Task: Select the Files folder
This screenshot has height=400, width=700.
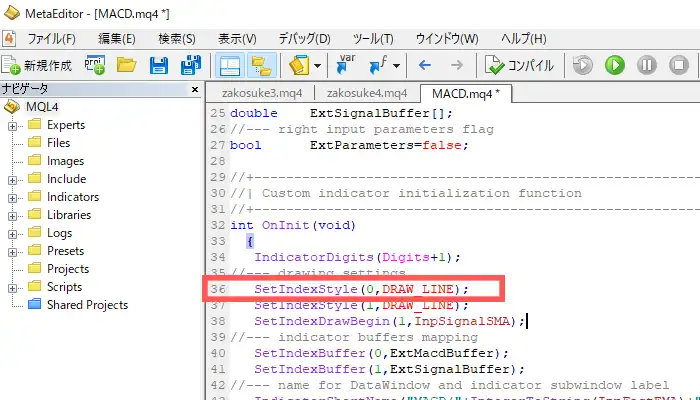Action: (58, 143)
